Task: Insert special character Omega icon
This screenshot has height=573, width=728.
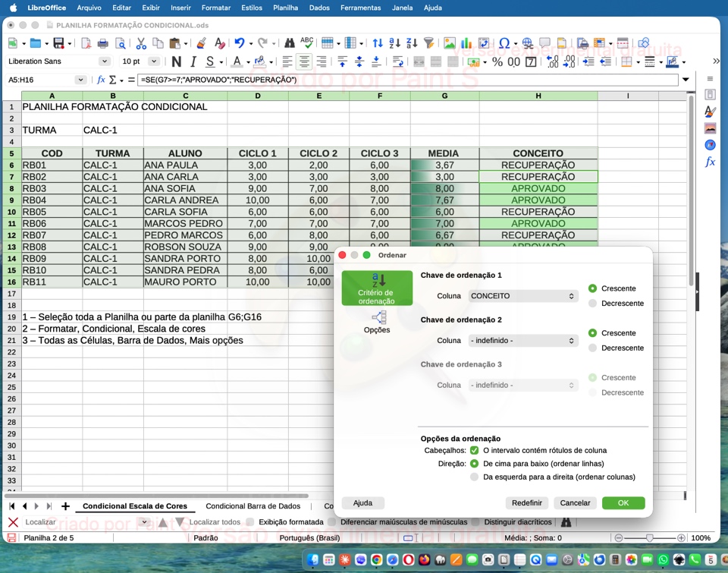Action: pos(504,43)
